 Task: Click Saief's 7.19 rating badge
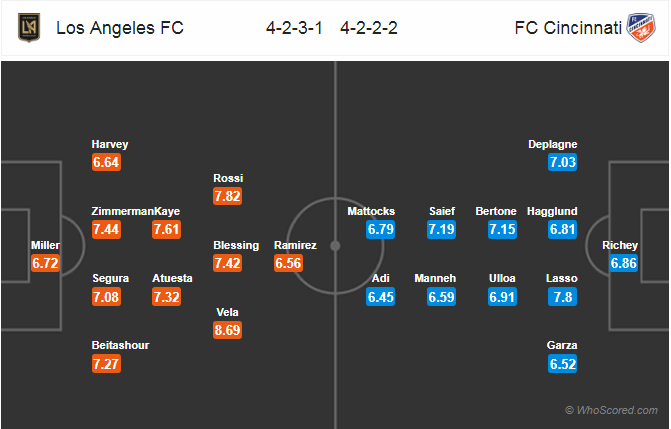[441, 229]
